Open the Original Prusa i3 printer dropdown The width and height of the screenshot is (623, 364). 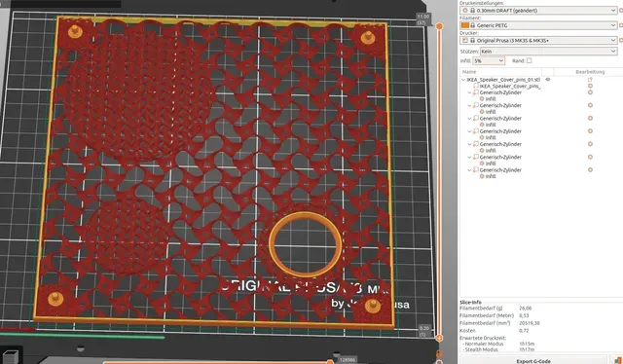538,41
